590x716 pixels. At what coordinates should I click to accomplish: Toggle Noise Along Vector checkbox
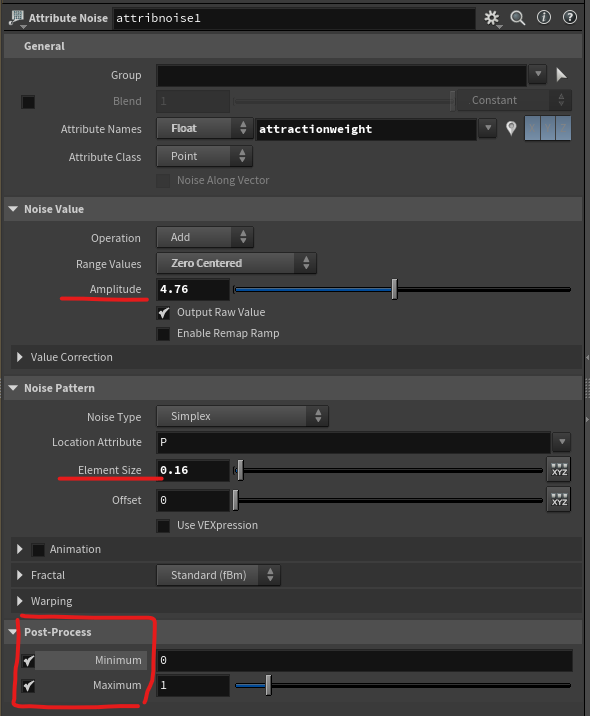point(163,180)
